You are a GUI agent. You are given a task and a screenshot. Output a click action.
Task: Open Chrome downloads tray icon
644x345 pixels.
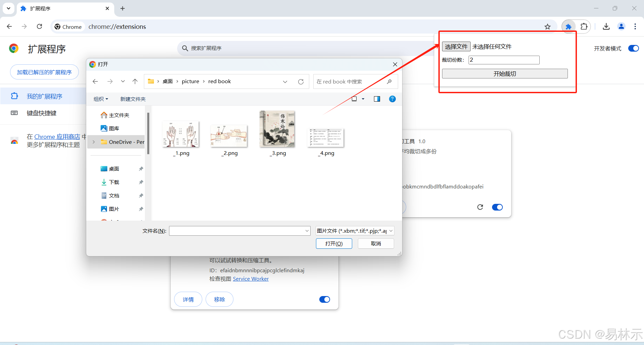tap(606, 26)
